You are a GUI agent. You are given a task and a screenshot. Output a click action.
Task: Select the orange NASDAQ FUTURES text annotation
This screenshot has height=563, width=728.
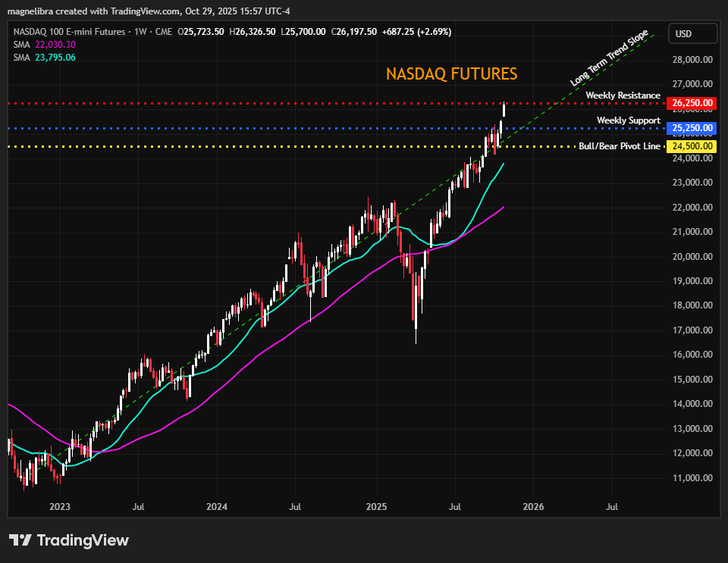pyautogui.click(x=452, y=74)
